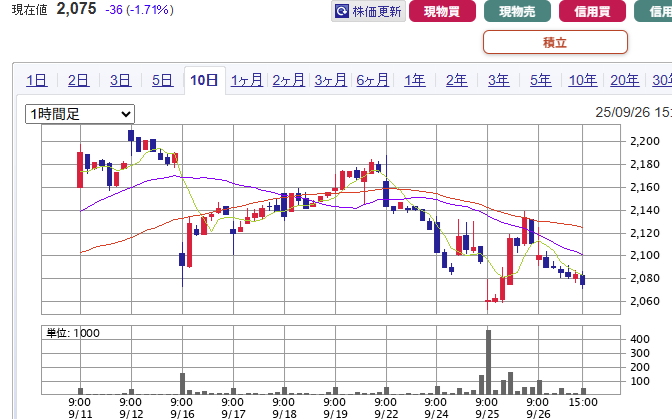Switch to the 1ヶ月 chart period
This screenshot has width=672, height=419.
(x=246, y=80)
